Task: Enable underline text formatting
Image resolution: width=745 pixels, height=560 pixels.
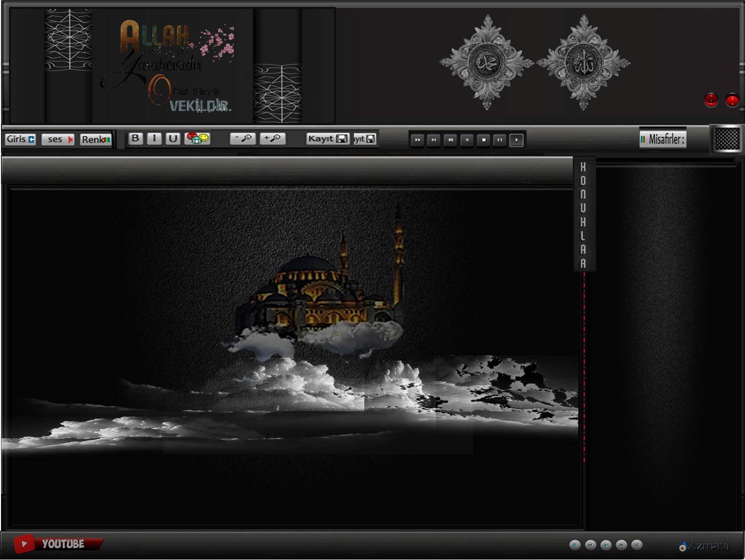Action: click(173, 138)
